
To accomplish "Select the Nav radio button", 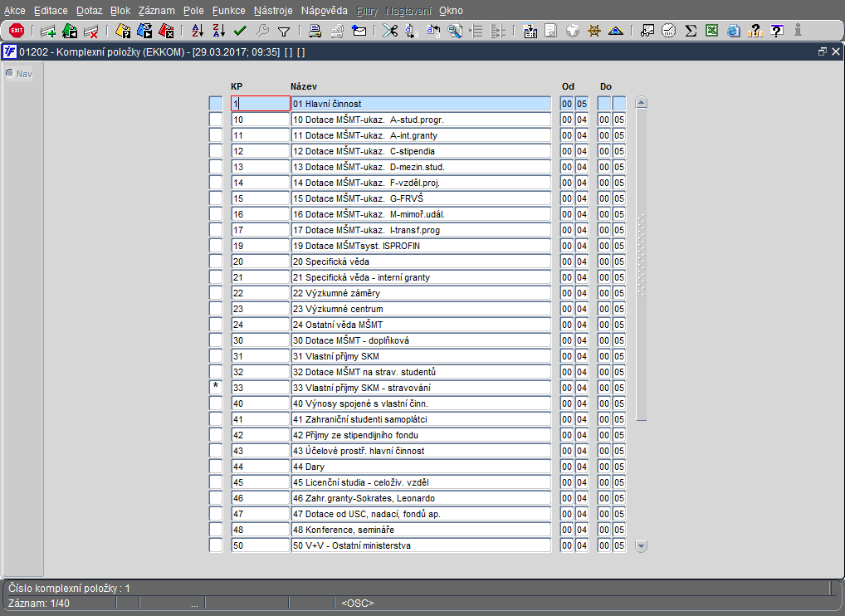I will (x=10, y=73).
